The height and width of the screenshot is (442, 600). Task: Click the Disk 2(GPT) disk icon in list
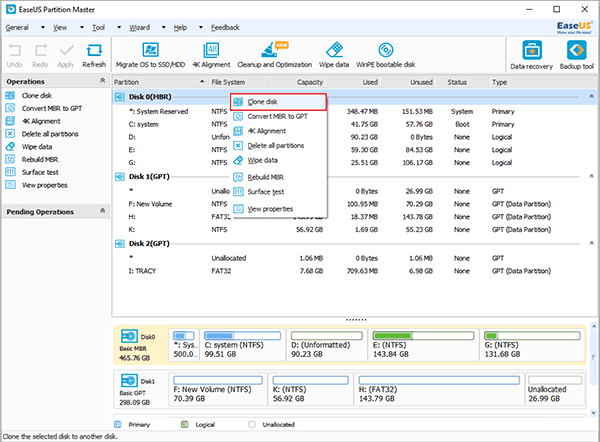pyautogui.click(x=120, y=244)
